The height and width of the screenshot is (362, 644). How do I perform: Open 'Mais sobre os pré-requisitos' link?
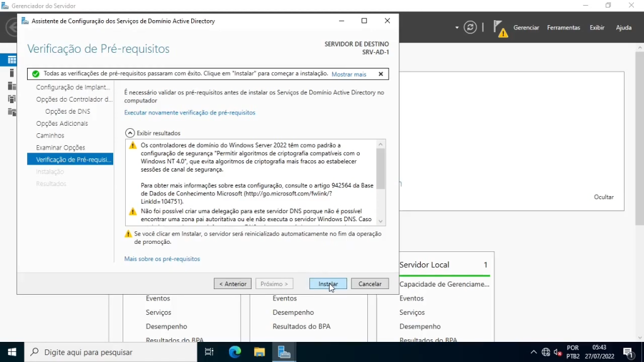click(162, 258)
